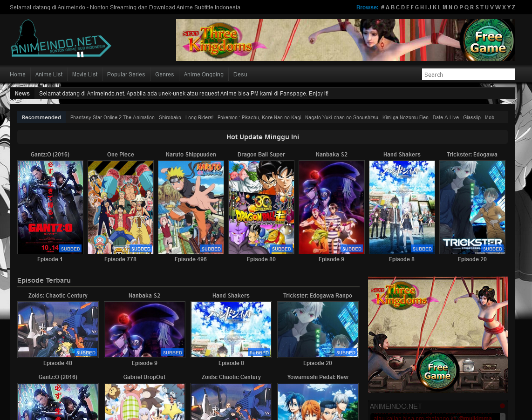532x420 pixels.
Task: Click Episode 778 under One Piece
Action: click(121, 259)
